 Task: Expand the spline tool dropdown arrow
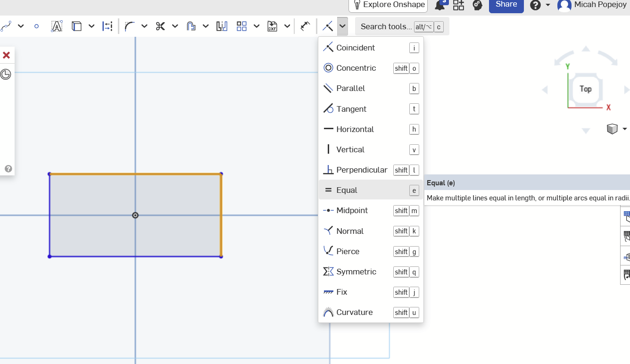(x=21, y=26)
